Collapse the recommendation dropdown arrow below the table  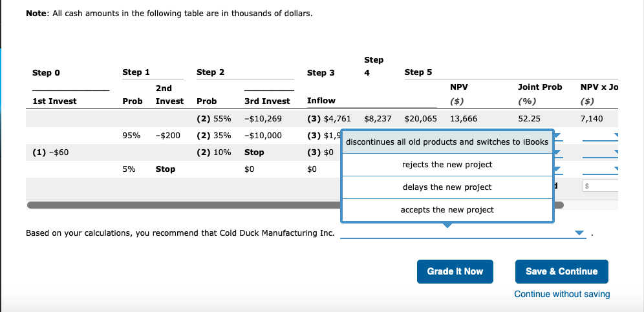point(579,233)
